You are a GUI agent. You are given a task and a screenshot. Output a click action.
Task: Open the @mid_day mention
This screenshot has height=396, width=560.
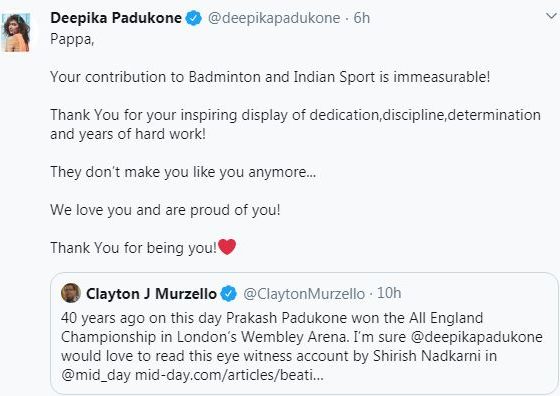click(x=96, y=375)
